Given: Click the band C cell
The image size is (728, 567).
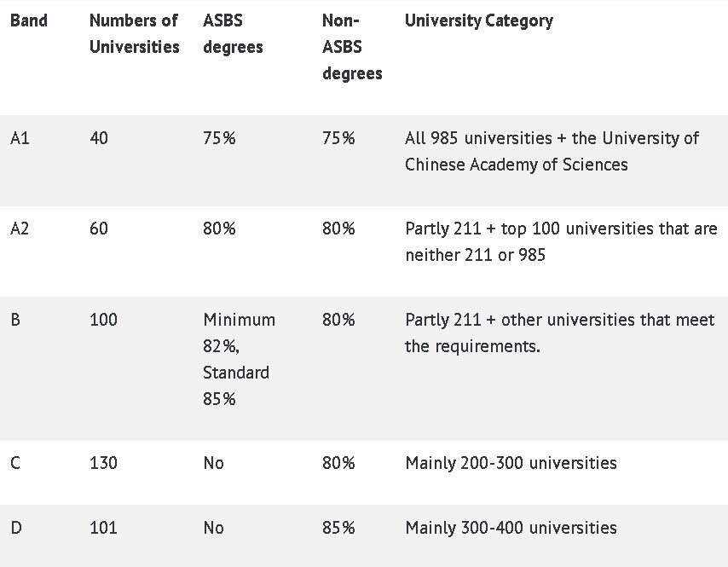Looking at the screenshot, I should click(15, 463).
